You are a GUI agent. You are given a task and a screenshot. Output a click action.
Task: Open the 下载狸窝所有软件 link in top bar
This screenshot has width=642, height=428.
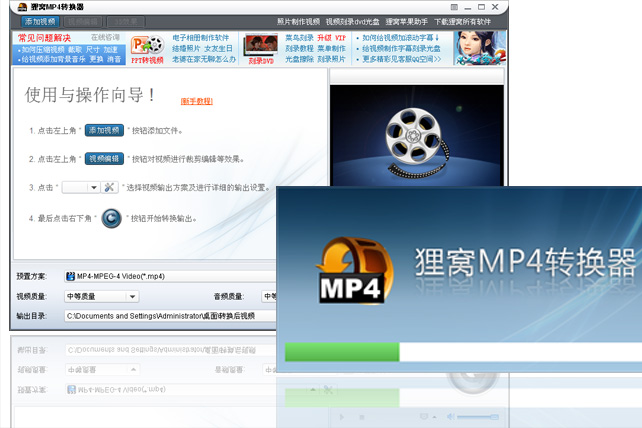[x=462, y=22]
